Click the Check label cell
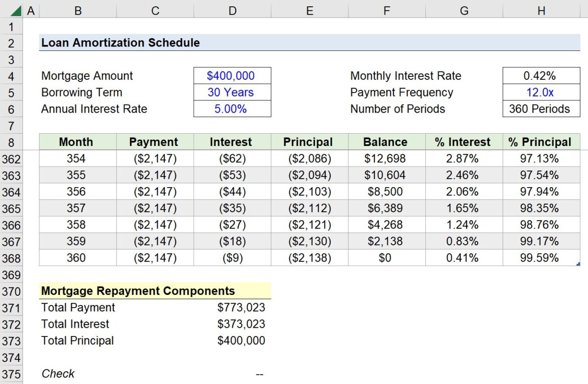This screenshot has height=384, width=588. coord(58,373)
